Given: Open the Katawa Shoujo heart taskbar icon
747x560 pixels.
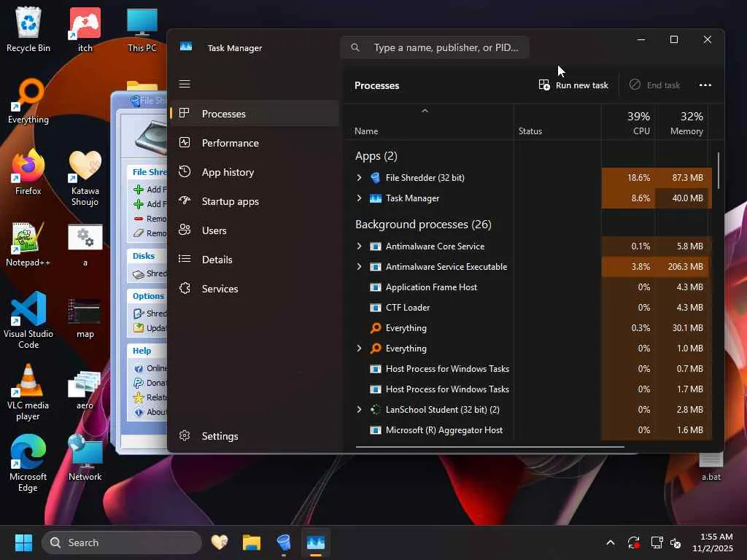Looking at the screenshot, I should pos(219,542).
